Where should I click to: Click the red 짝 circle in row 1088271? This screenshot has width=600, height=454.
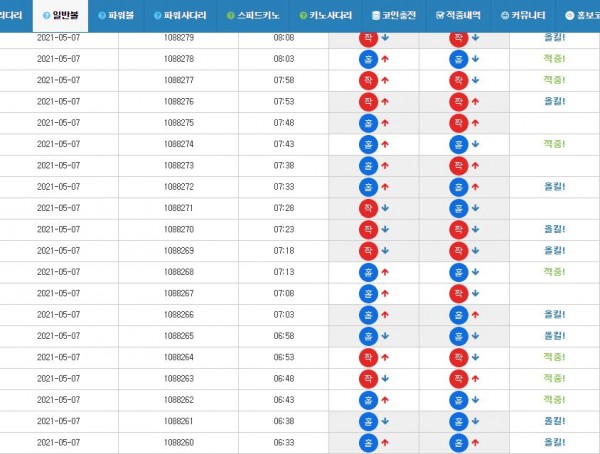click(368, 208)
